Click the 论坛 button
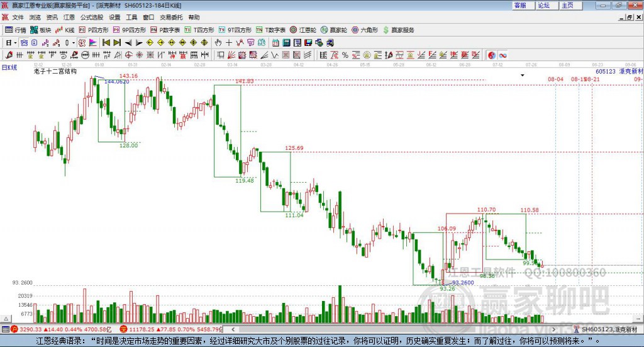The height and width of the screenshot is (347, 644). point(547,5)
